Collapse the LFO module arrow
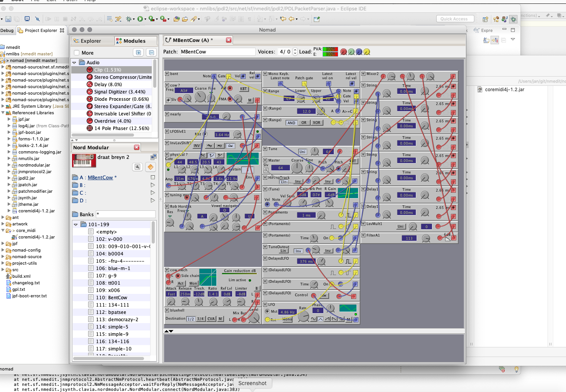The height and width of the screenshot is (392, 566). point(265,304)
